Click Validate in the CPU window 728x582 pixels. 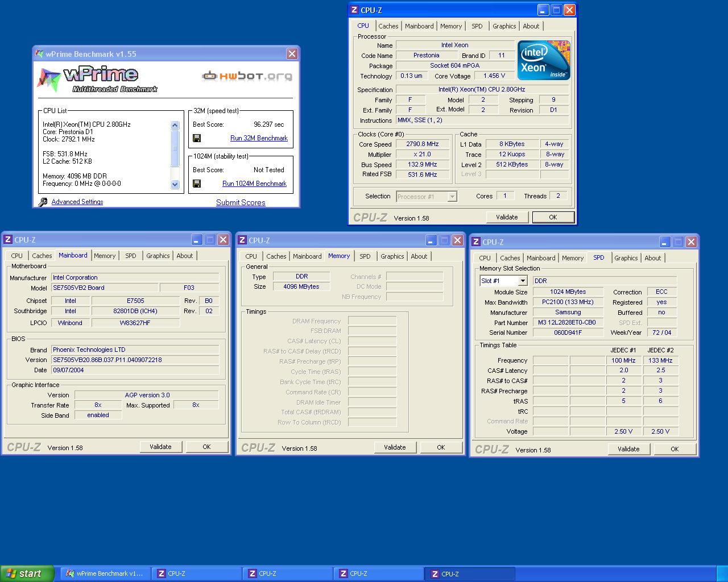click(507, 217)
